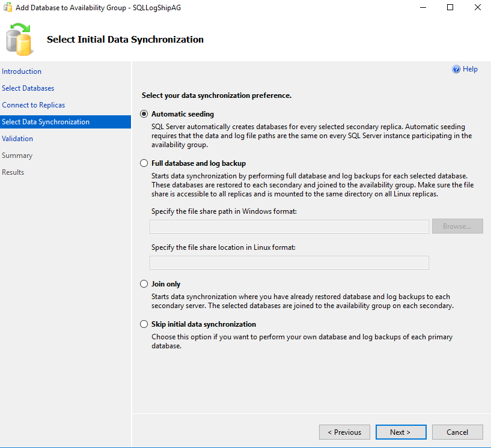Select the Join only radio button

(144, 284)
